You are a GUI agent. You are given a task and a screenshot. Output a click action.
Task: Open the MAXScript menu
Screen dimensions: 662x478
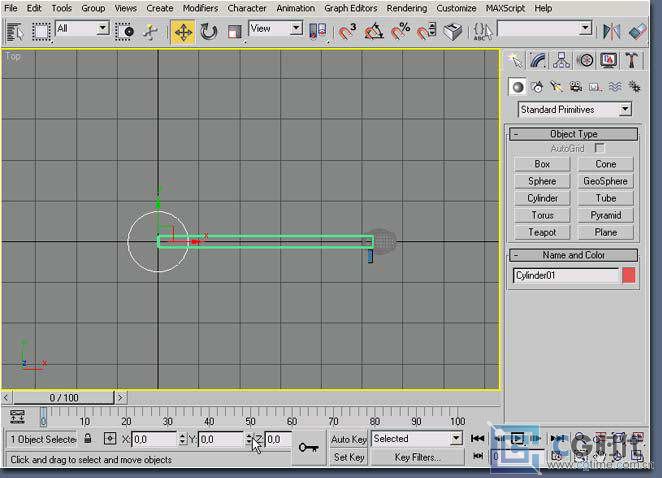coord(505,8)
